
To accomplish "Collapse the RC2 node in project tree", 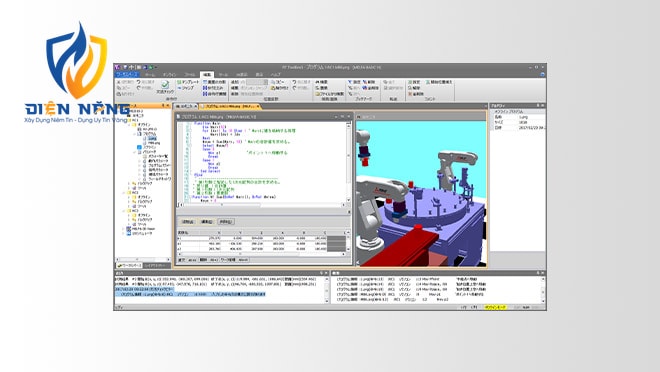I will point(123,193).
